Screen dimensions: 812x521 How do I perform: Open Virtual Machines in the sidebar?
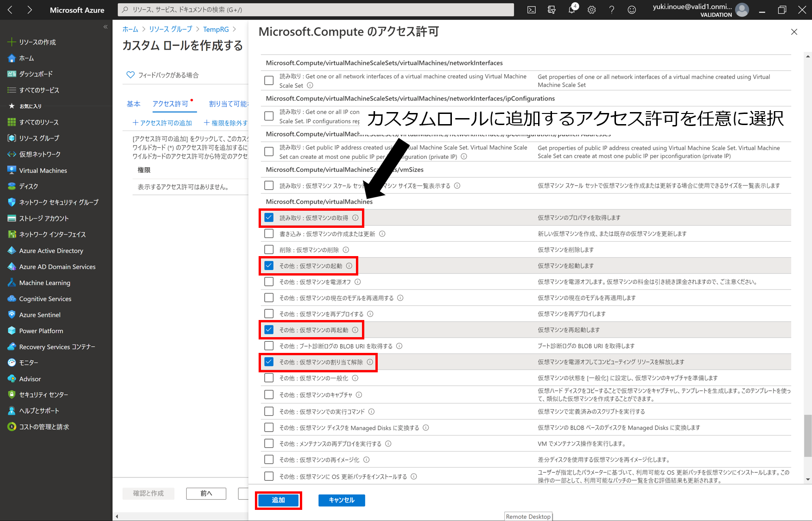tap(43, 170)
